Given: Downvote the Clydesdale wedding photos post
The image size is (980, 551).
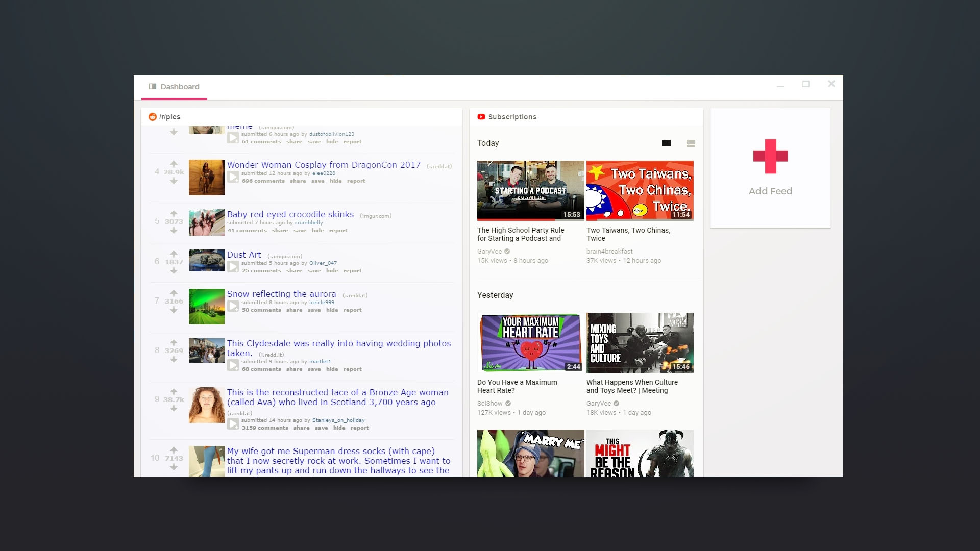Looking at the screenshot, I should [174, 359].
